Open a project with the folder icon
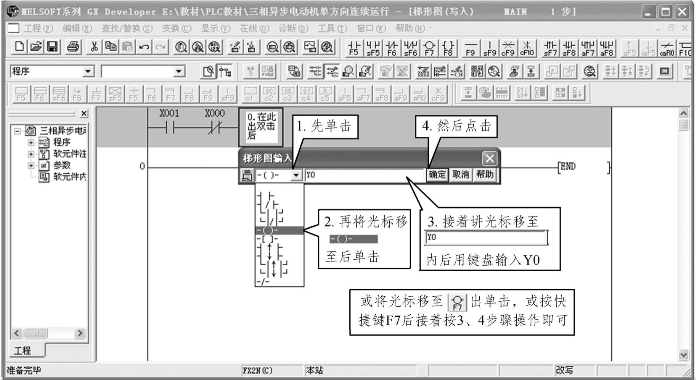696x380 pixels. 36,47
